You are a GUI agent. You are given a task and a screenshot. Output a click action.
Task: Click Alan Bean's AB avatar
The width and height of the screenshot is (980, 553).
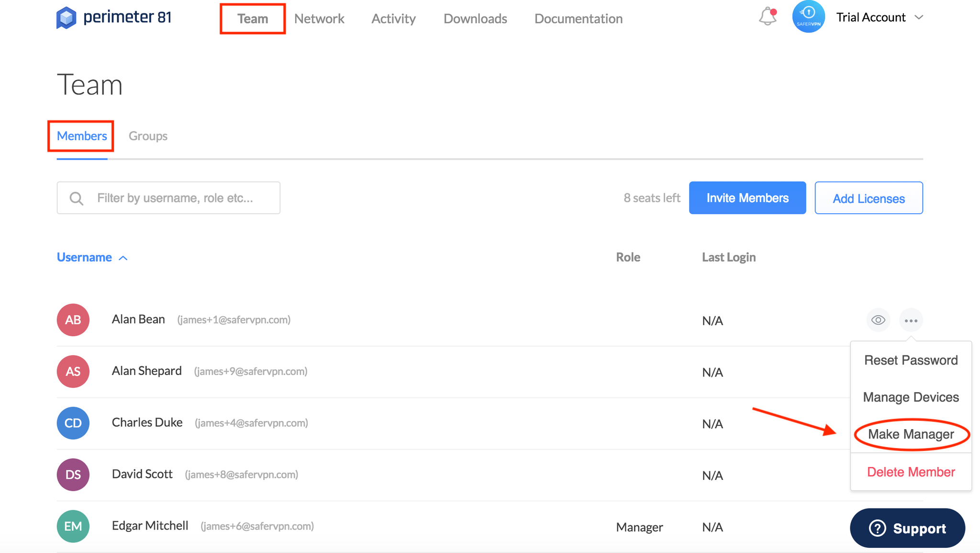click(73, 320)
